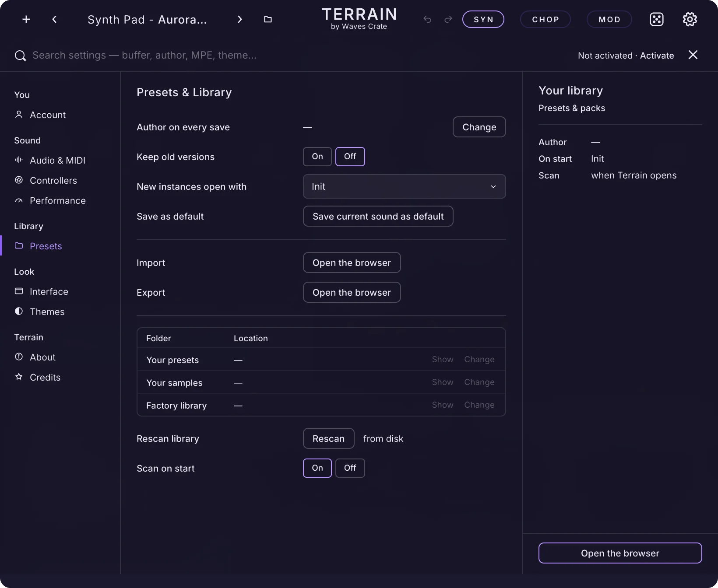
Task: Click Show for Your presets folder
Action: 443,359
